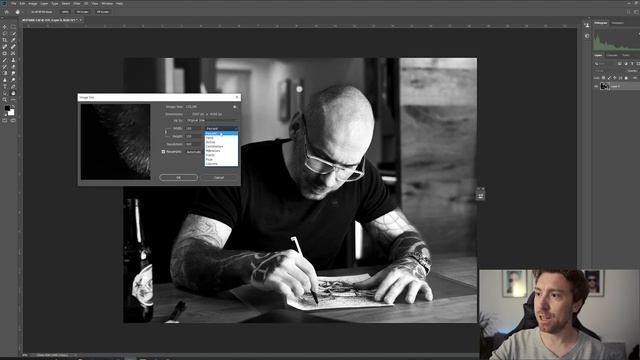Viewport: 640px width, 360px height.
Task: Open the Edit Toolbar three-dots button
Action: pos(13,100)
